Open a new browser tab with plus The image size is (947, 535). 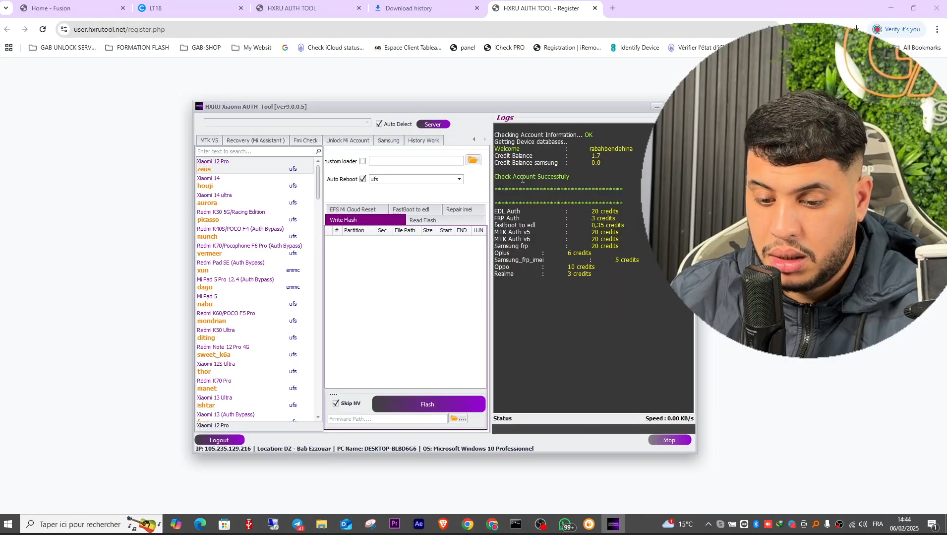coord(612,8)
